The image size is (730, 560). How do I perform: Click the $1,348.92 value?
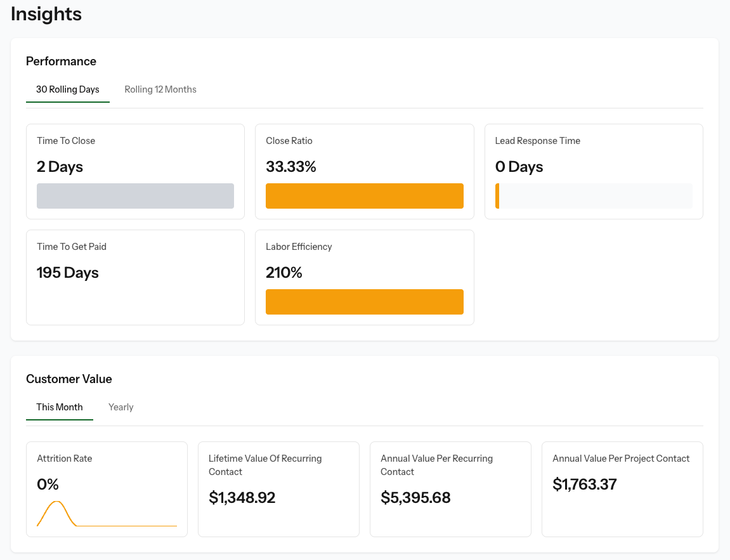coord(242,498)
